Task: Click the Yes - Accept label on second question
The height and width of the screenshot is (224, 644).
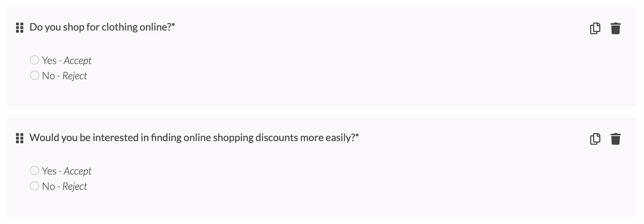Action: pyautogui.click(x=67, y=171)
